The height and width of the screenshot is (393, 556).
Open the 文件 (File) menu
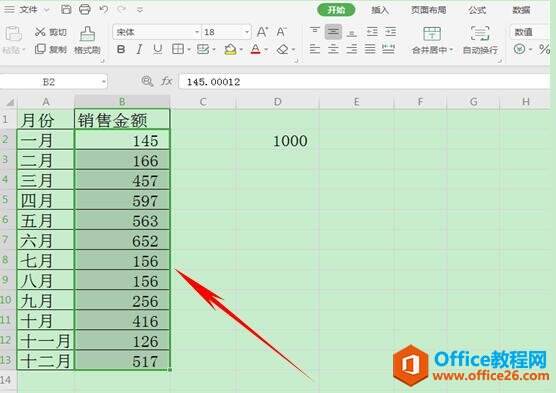click(x=28, y=10)
